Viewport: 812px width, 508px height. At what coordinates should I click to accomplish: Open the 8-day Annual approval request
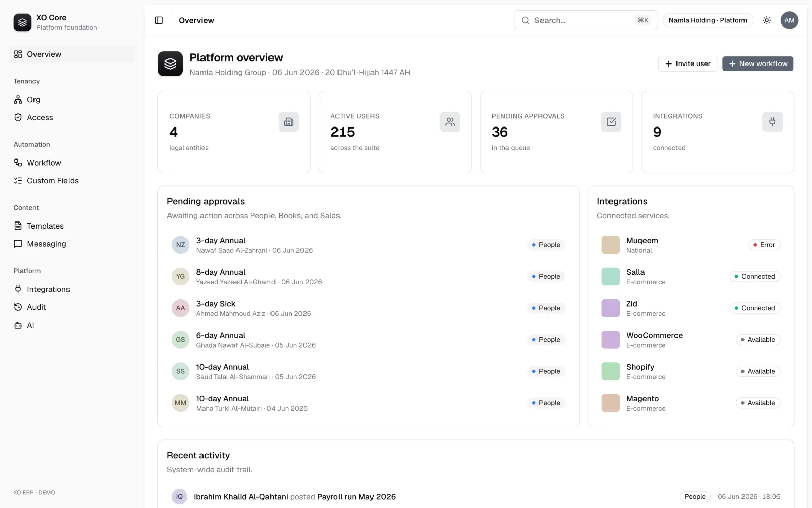pyautogui.click(x=368, y=276)
